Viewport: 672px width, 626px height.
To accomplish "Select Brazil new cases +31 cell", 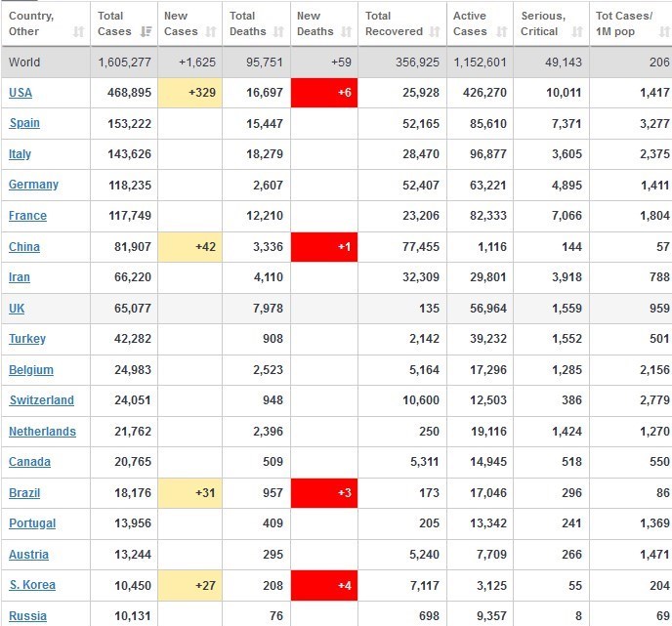I will [x=190, y=493].
